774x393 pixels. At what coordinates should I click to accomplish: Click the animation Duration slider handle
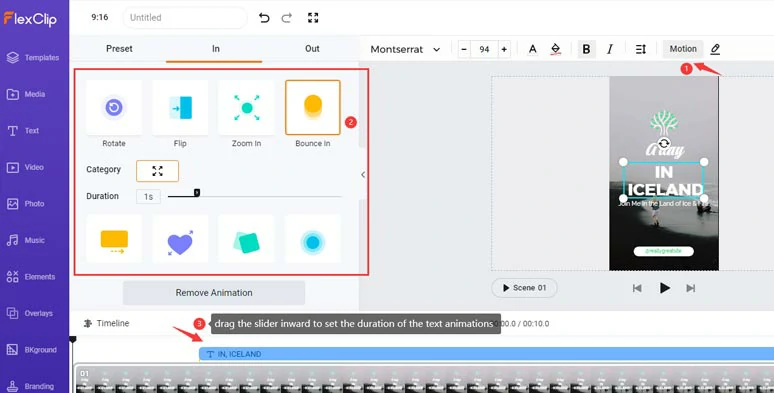tap(196, 193)
